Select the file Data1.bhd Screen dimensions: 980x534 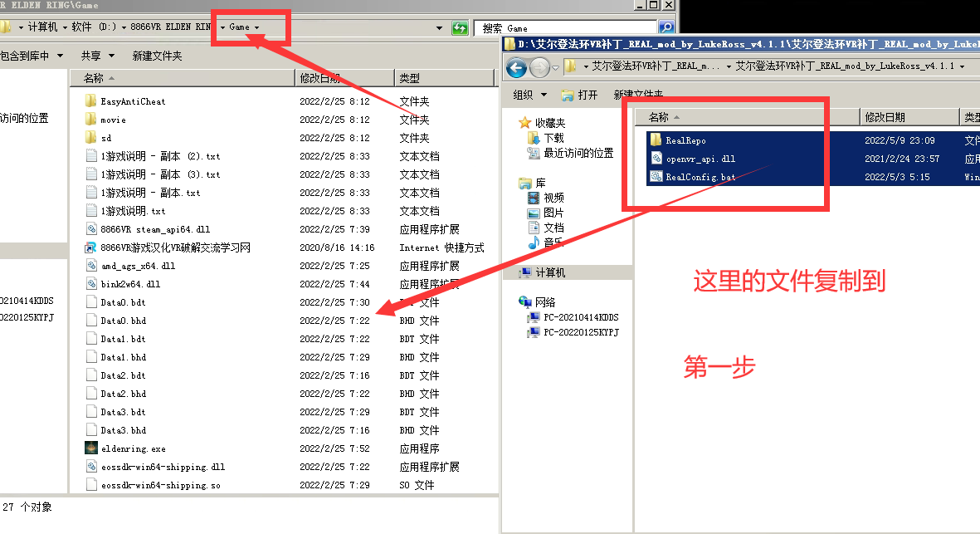pos(123,357)
